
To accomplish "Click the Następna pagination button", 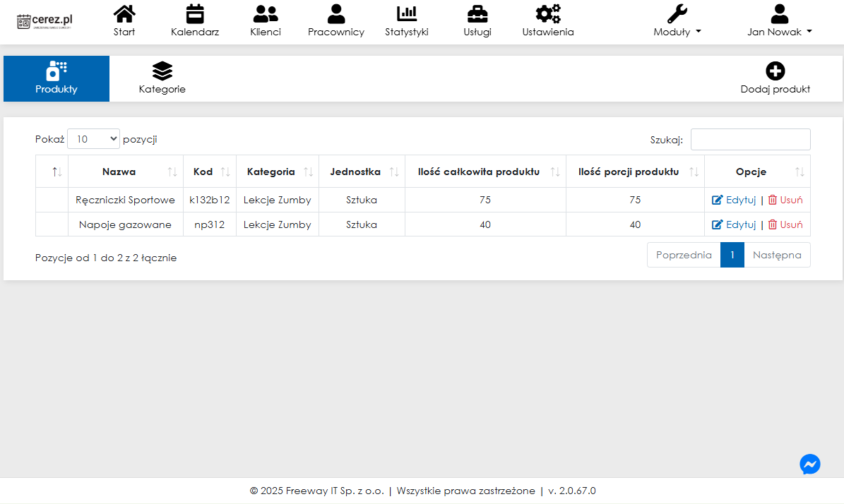I will pos(777,255).
